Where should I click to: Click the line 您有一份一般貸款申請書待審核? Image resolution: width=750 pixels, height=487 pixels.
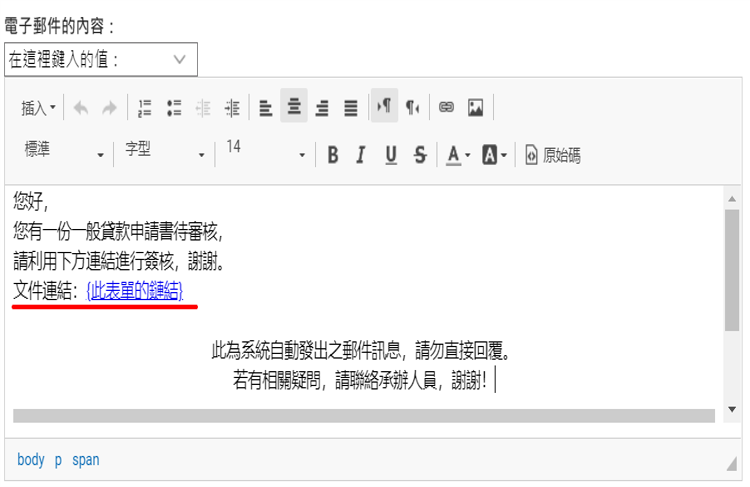pyautogui.click(x=118, y=232)
